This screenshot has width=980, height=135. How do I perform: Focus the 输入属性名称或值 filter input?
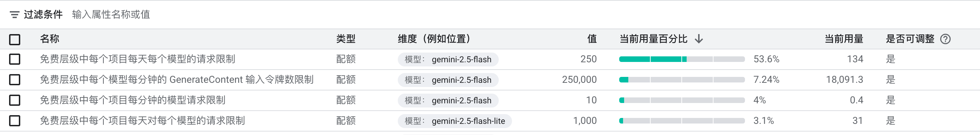[111, 14]
